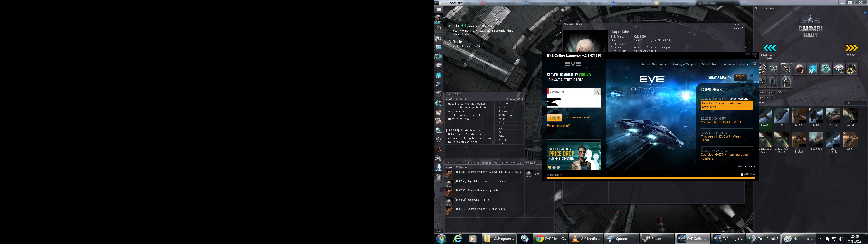Click TeamSpeak 3 in the taskbar
The width and height of the screenshot is (868, 244).
coord(763,239)
